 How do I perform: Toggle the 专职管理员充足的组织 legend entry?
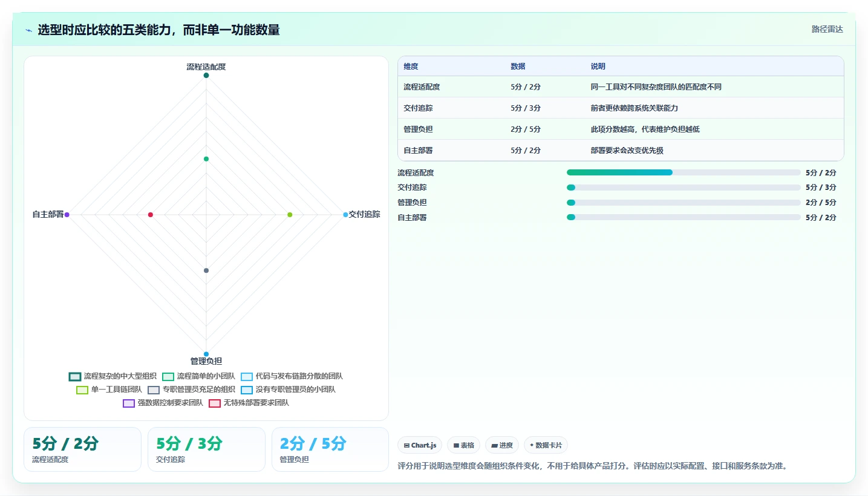tap(191, 390)
